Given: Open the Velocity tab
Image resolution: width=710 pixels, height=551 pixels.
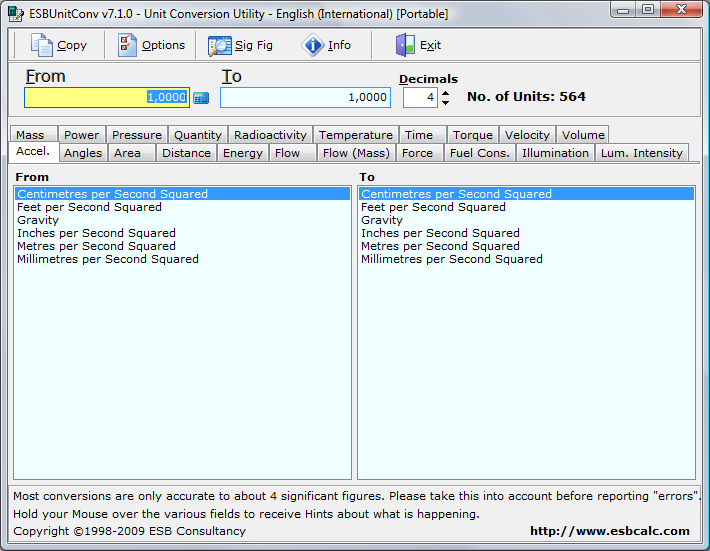Looking at the screenshot, I should click(527, 134).
